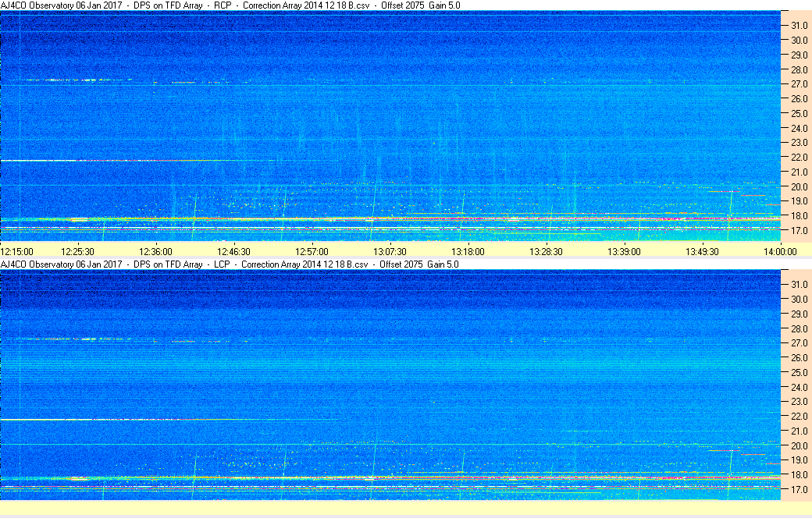The image size is (812, 518).
Task: Click the 13:39:00 time axis label
Action: 624,251
